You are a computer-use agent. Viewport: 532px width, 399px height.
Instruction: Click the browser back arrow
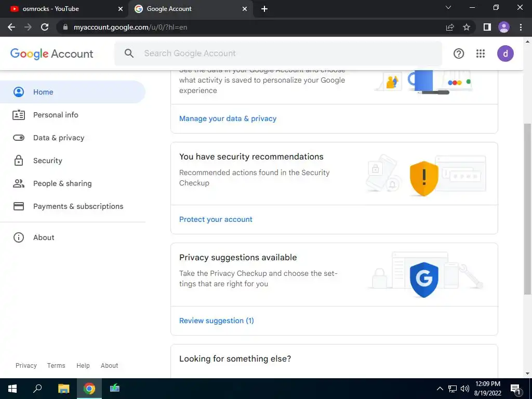pos(11,27)
